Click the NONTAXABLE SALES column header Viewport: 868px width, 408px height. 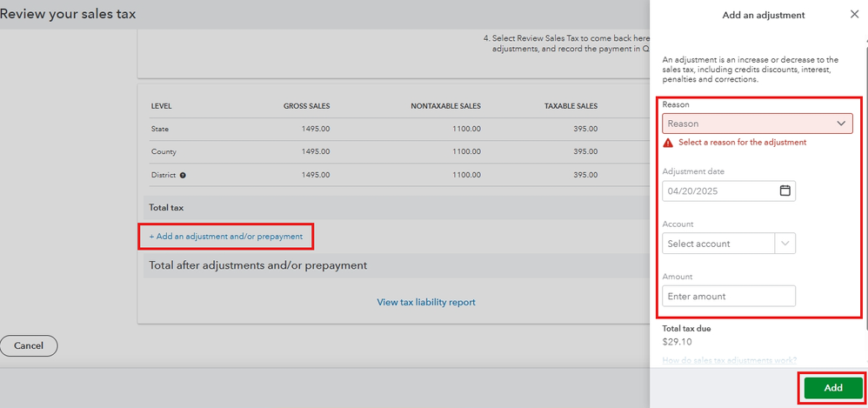click(x=445, y=106)
